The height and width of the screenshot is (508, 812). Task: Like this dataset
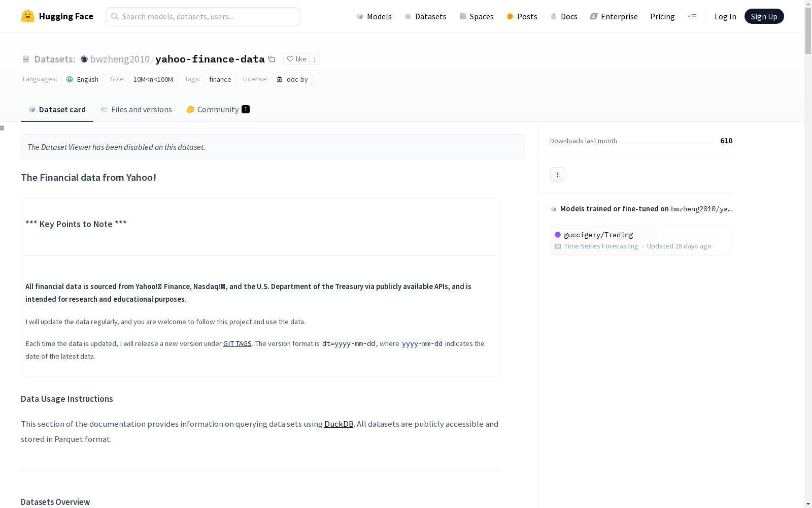coord(296,59)
